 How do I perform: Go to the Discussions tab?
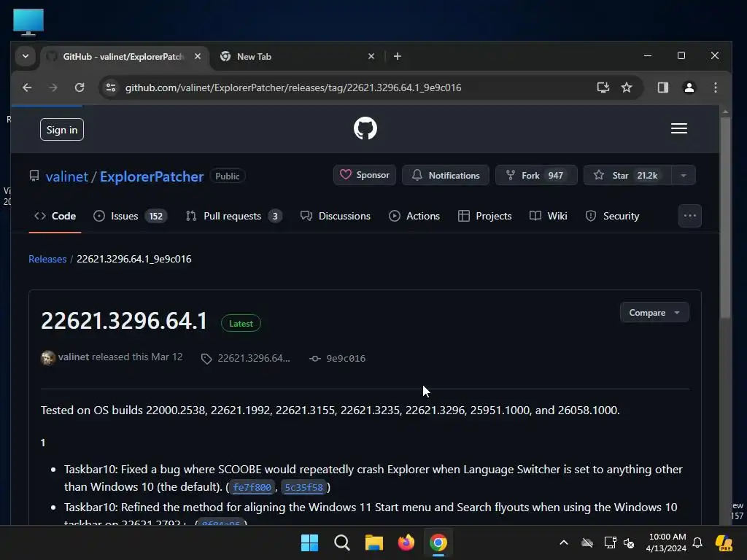pos(336,216)
